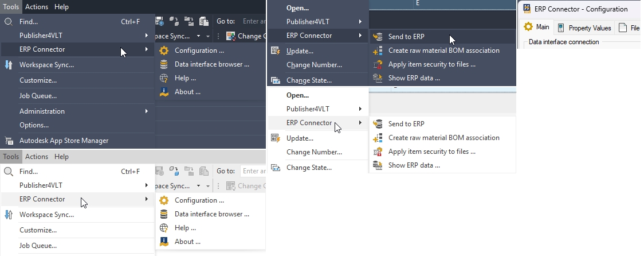Click Data interface browser icon in light submenu

164,214
